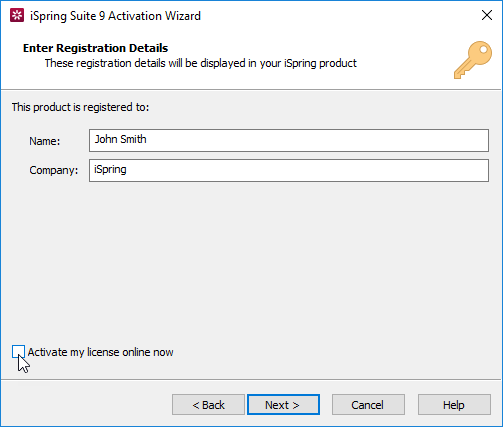Click the word 'Smith' inside the Name field

[133, 139]
